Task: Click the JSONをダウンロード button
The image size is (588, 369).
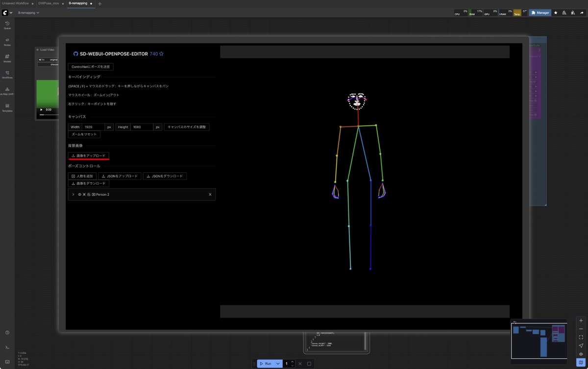Action: point(165,176)
